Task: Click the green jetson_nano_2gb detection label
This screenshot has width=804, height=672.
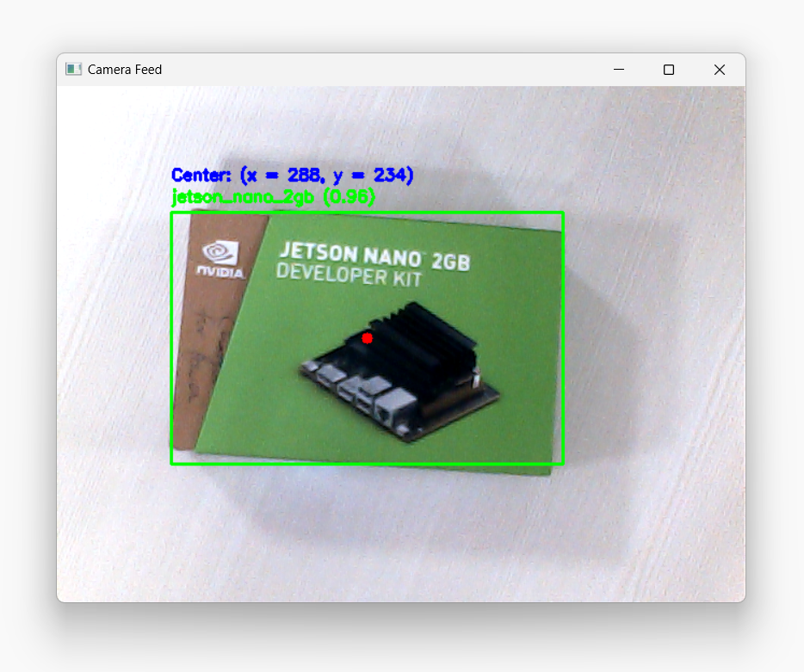Action: pyautogui.click(x=273, y=196)
